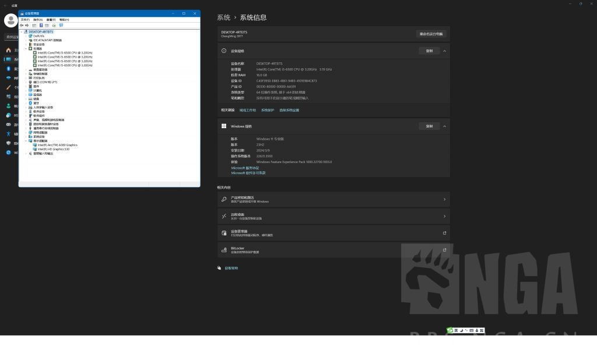Screen dimensions: 597x364
Task: Collapse the 显示适配器 display adapters node
Action: coord(26,141)
